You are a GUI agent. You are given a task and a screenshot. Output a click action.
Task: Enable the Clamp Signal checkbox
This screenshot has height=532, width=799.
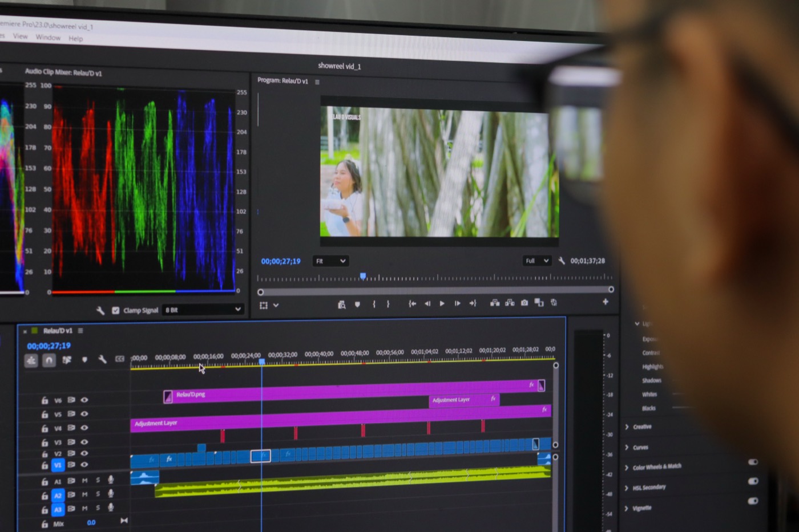coord(116,311)
